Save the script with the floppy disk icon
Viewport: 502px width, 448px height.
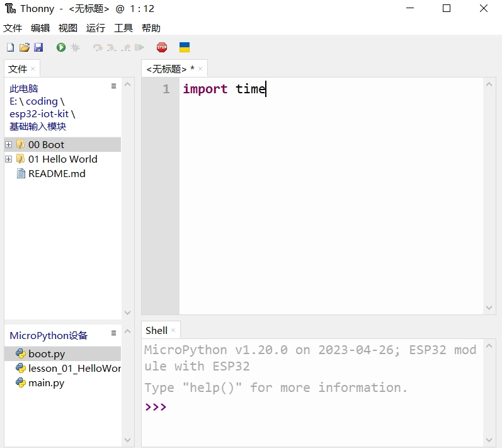[38, 48]
